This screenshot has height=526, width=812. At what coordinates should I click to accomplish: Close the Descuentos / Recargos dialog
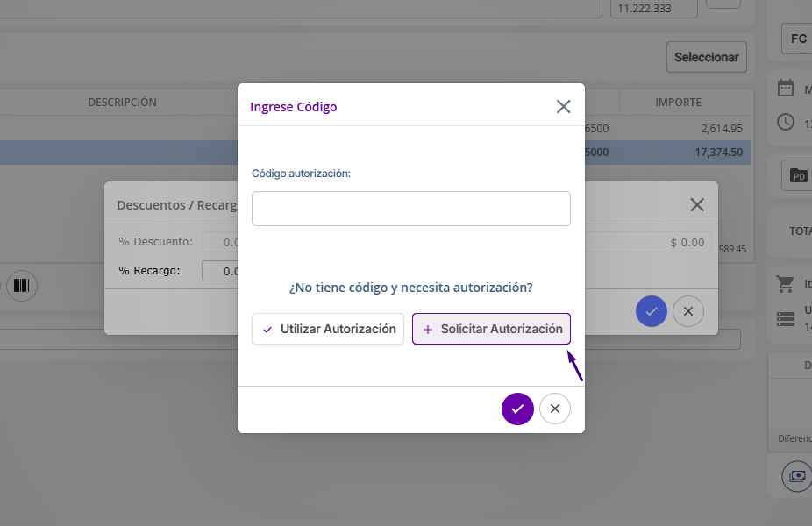697,204
